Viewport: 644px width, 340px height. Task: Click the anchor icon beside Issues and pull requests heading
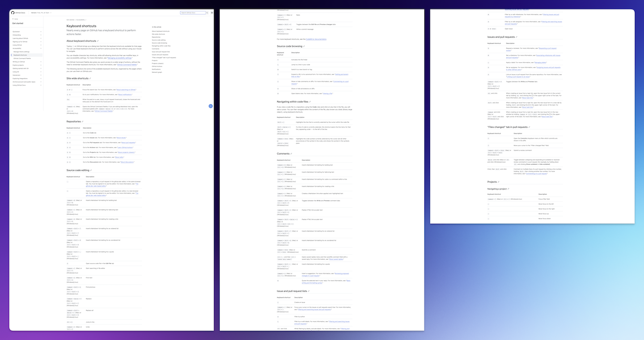(517, 37)
